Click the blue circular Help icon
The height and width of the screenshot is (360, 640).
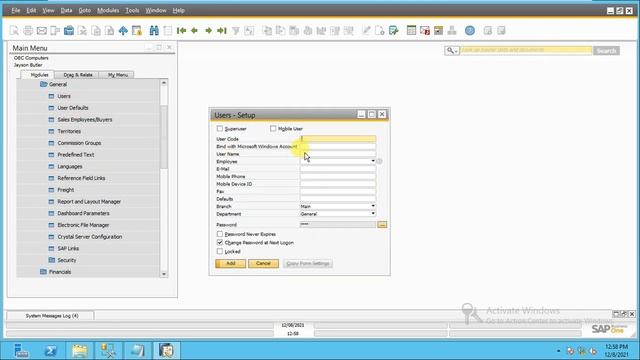coord(470,31)
